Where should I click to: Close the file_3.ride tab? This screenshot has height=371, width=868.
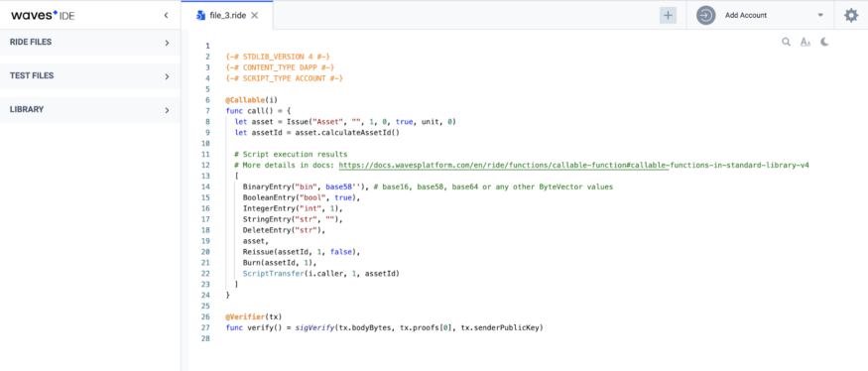[255, 16]
